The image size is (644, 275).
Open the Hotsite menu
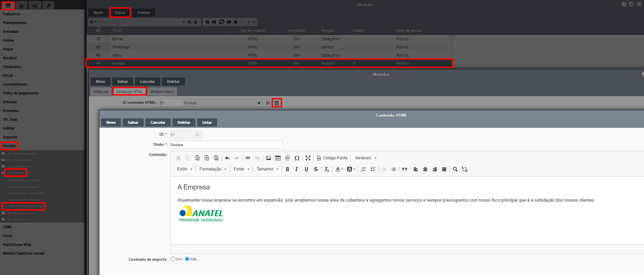coord(9,146)
